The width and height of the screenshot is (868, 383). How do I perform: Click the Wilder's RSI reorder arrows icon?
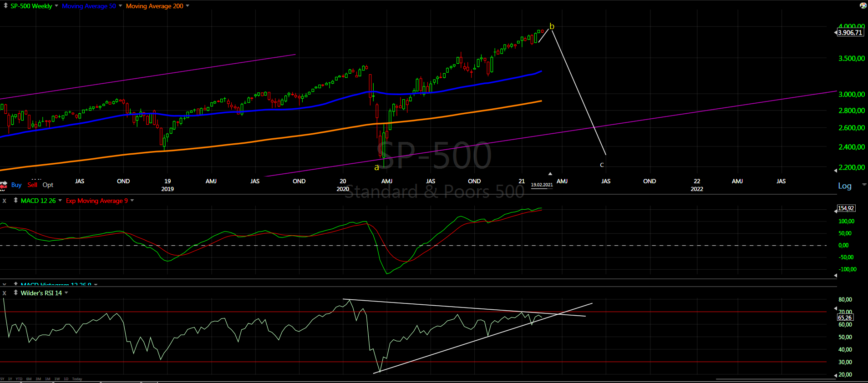[x=15, y=292]
